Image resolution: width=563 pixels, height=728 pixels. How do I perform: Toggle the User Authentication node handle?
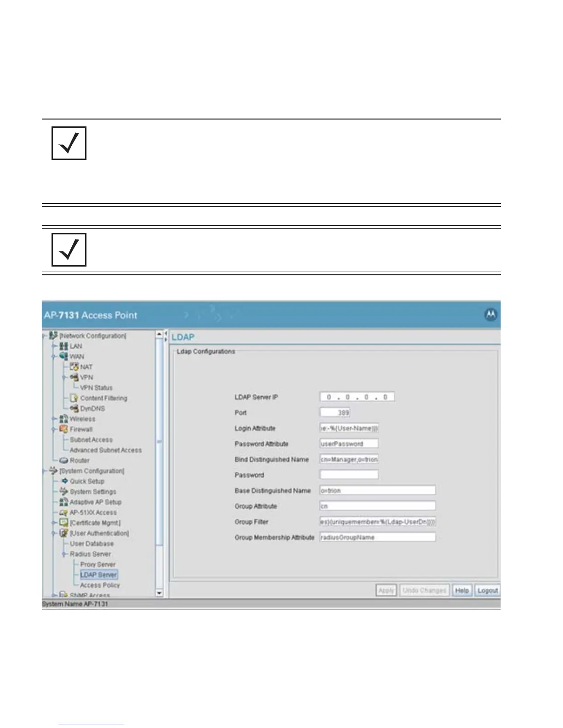click(54, 534)
